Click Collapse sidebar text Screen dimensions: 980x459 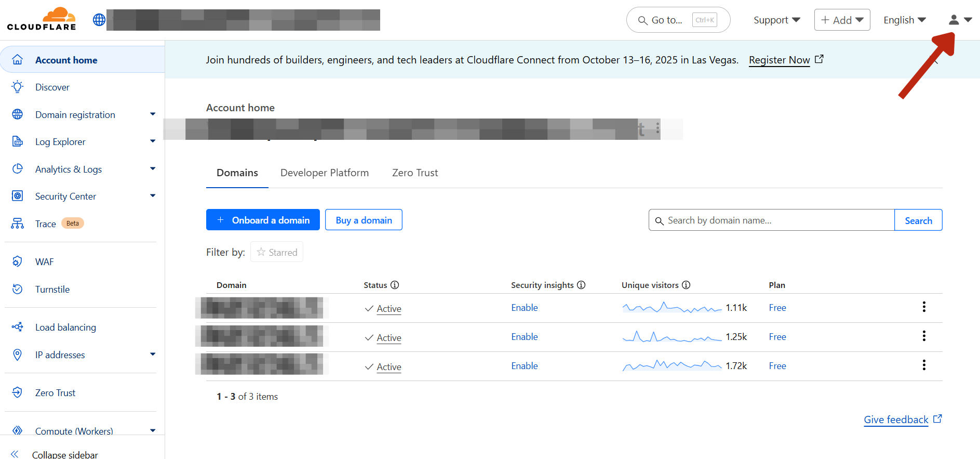tap(65, 455)
